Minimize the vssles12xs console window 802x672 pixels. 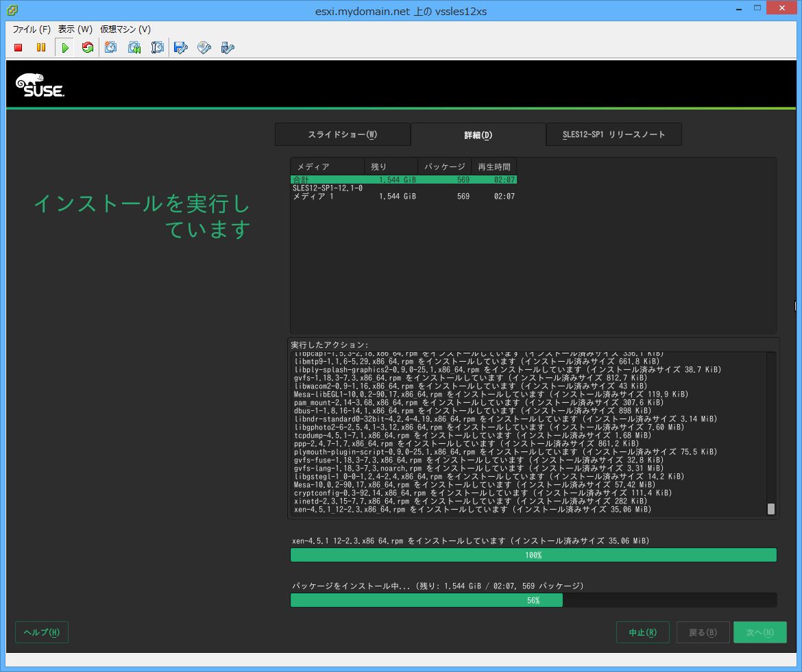pos(738,9)
